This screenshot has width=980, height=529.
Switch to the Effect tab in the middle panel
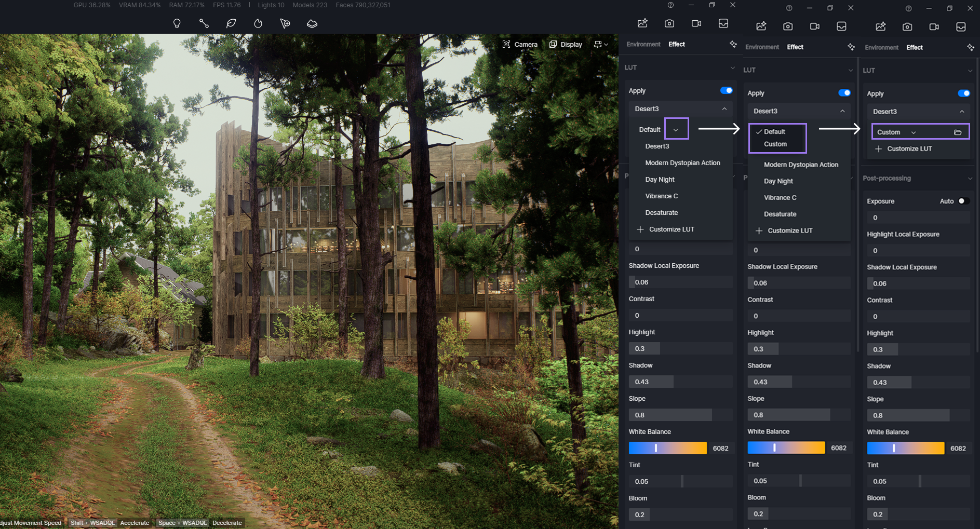795,47
